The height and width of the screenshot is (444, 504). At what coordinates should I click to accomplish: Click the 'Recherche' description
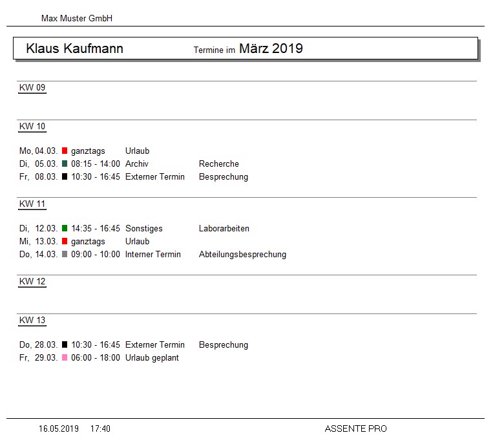(x=219, y=164)
